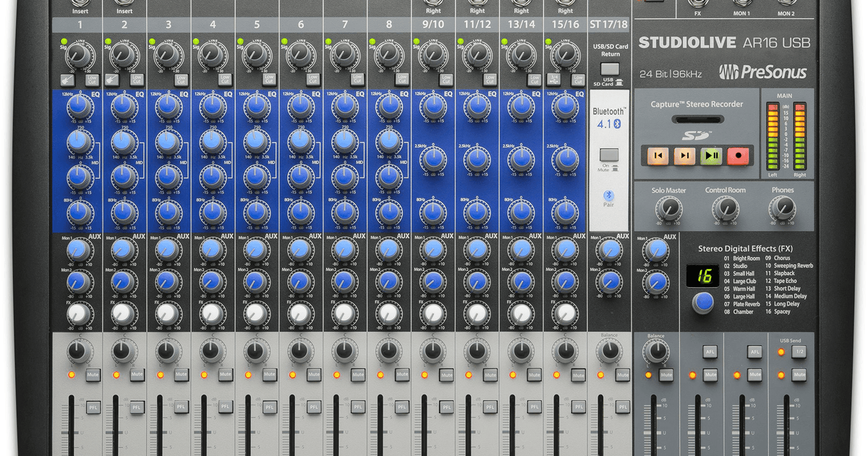Enable the Hi-Z guitar input on channel 1
Image resolution: width=868 pixels, height=456 pixels.
tap(68, 80)
